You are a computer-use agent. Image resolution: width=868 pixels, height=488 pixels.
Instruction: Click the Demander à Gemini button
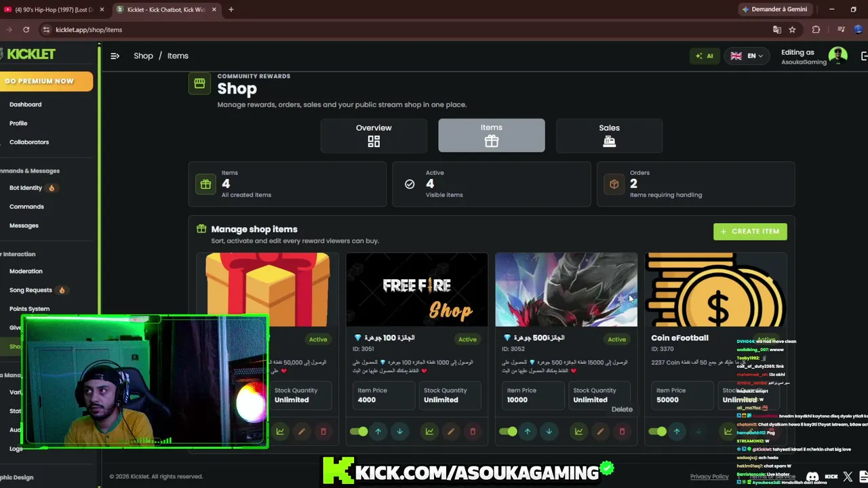[775, 9]
